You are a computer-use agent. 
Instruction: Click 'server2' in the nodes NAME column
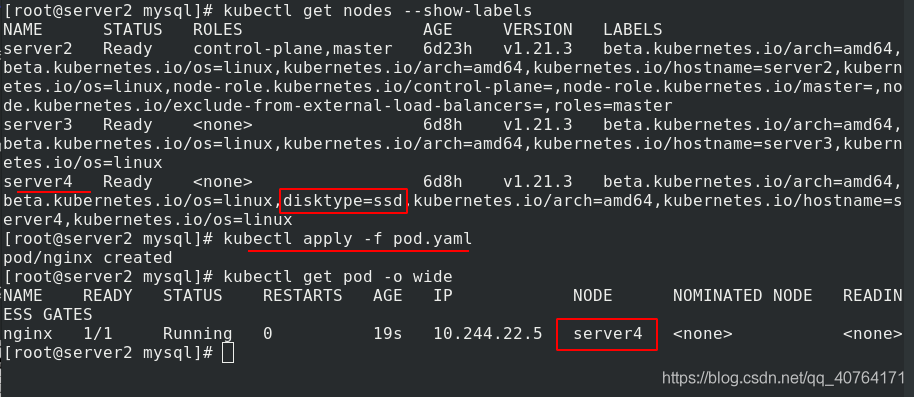(x=38, y=48)
